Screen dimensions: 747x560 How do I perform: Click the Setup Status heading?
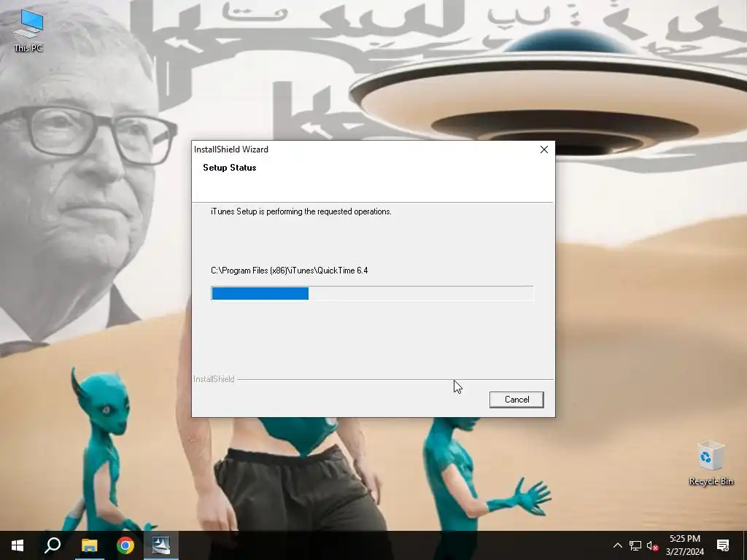(x=230, y=168)
